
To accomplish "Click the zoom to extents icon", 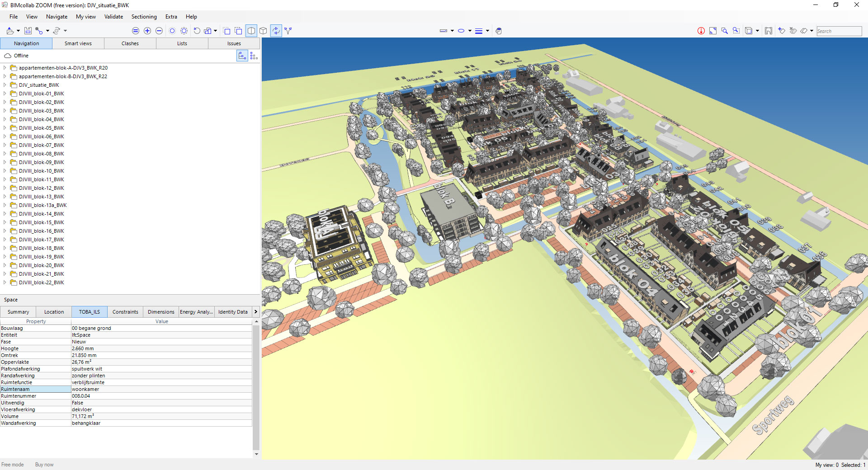I will click(713, 31).
